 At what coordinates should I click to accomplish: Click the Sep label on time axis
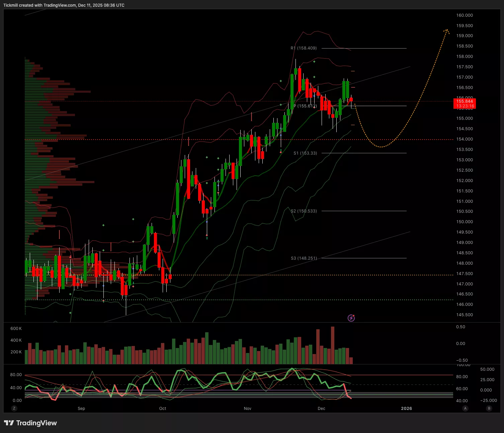[x=81, y=409]
